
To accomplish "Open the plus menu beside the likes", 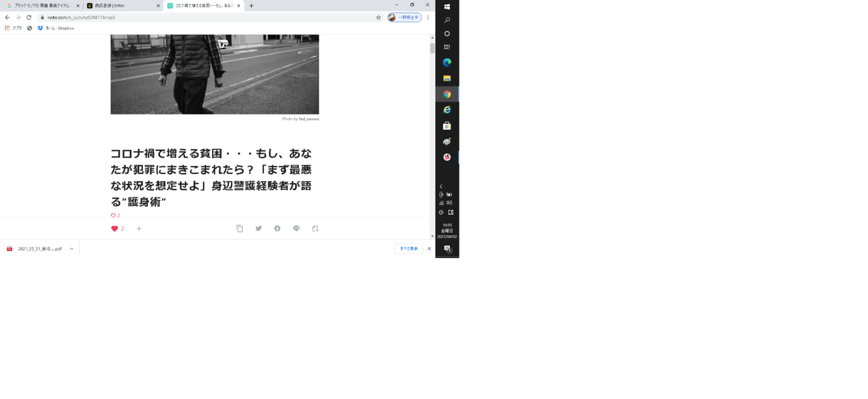I will [139, 228].
